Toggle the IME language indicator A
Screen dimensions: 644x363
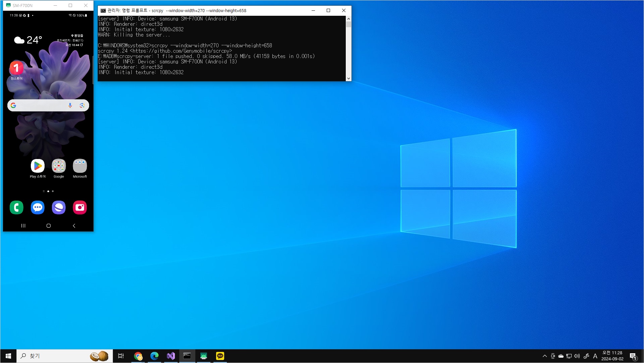pyautogui.click(x=595, y=356)
